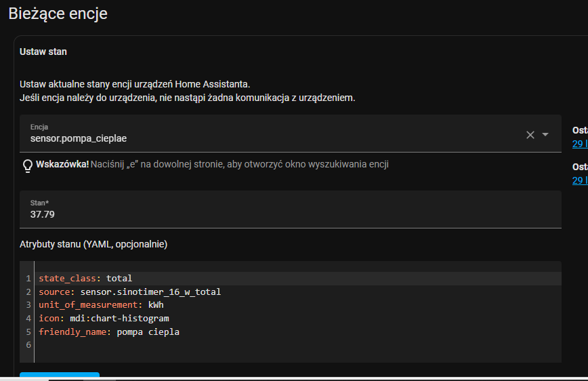Click the 'Ustaw stan' card title
588x381 pixels.
(43, 52)
